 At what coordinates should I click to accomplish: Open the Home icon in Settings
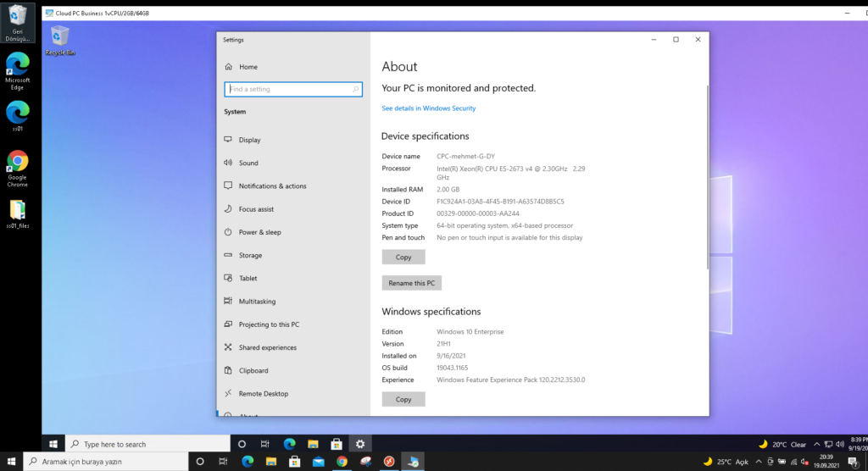[x=229, y=67]
